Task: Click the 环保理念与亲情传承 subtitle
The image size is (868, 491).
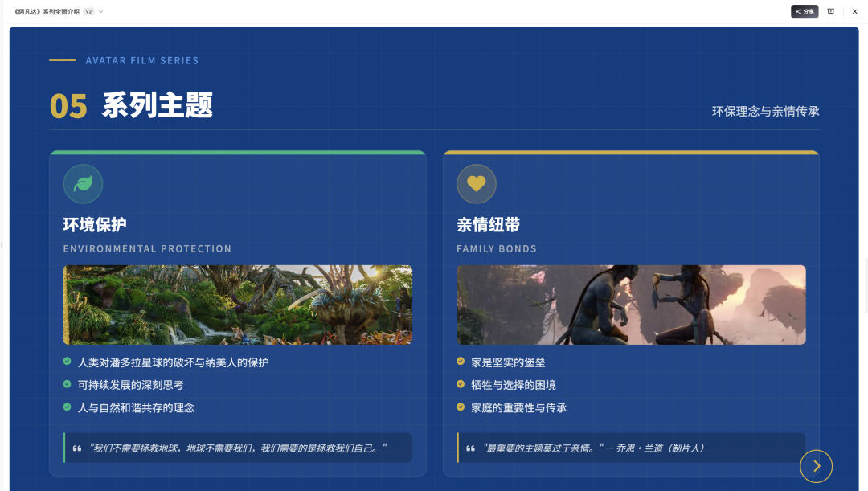Action: [766, 111]
